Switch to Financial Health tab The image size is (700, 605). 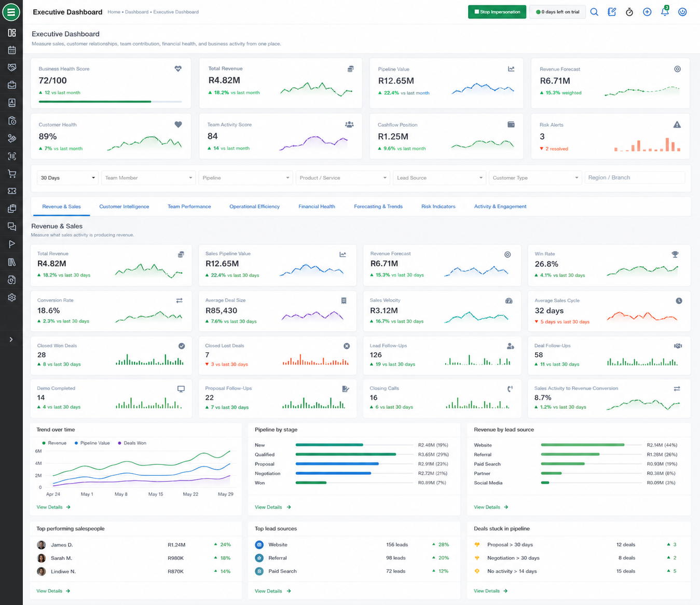coord(317,207)
